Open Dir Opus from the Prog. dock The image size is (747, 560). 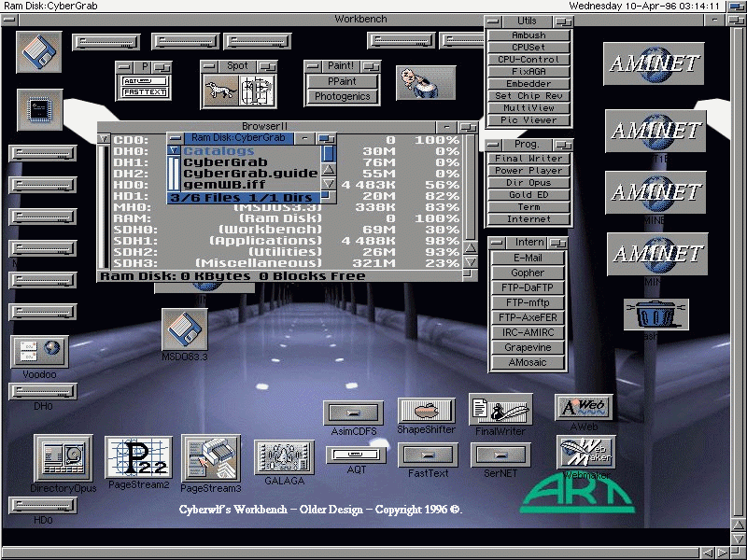pos(529,182)
